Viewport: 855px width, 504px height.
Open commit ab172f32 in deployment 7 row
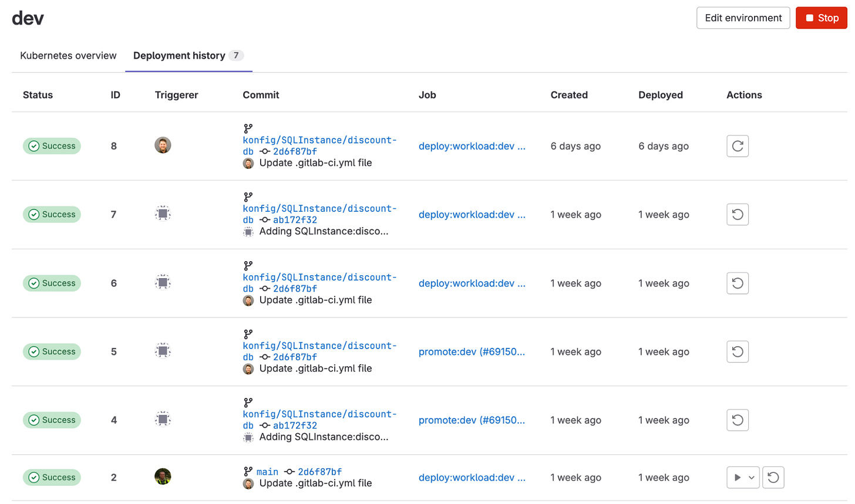coord(295,220)
